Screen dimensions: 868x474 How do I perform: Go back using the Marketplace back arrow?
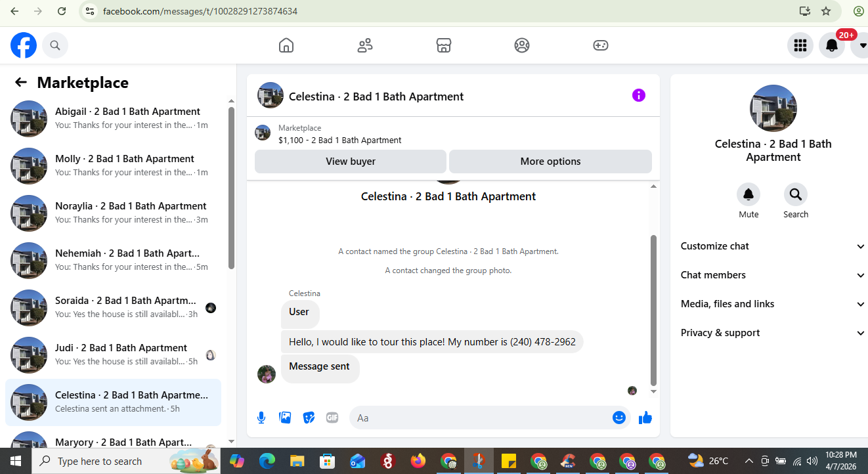[x=21, y=82]
